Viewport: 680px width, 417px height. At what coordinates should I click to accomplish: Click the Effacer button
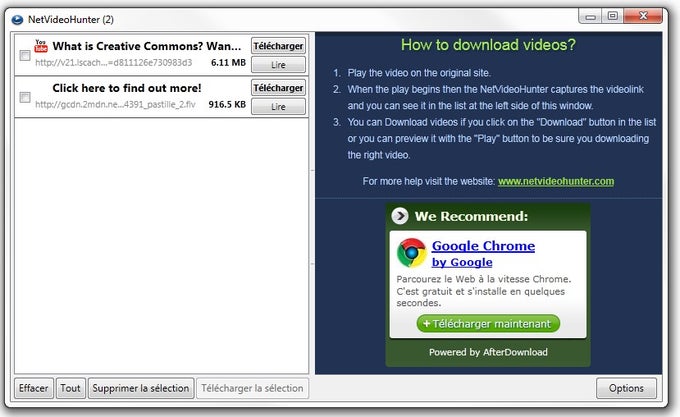[34, 388]
